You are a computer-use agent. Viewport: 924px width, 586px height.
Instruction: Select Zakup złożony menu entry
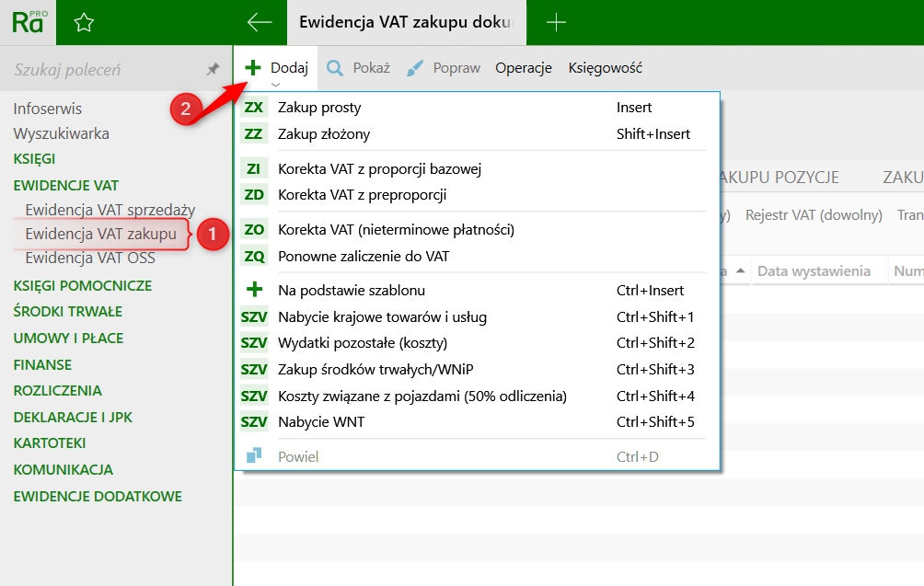324,134
